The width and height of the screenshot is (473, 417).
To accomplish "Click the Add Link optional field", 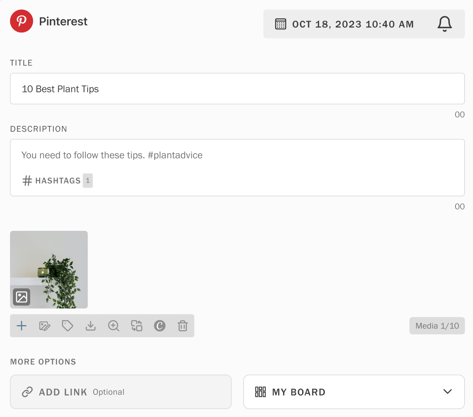I will (121, 392).
